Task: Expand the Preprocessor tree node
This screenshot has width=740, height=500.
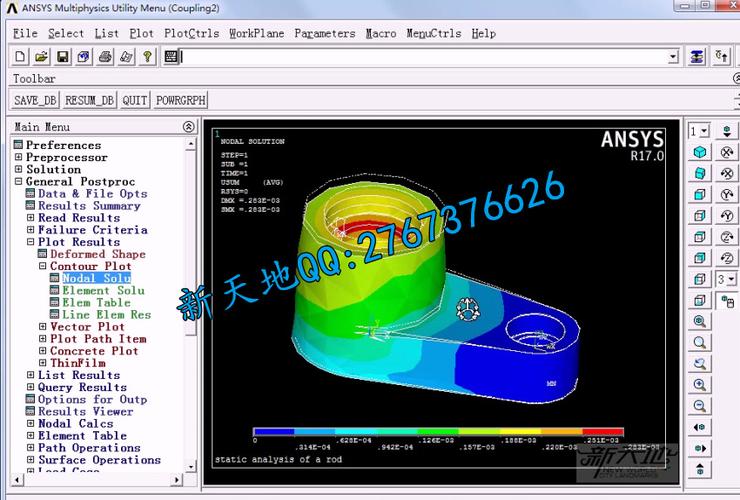Action: click(x=18, y=158)
